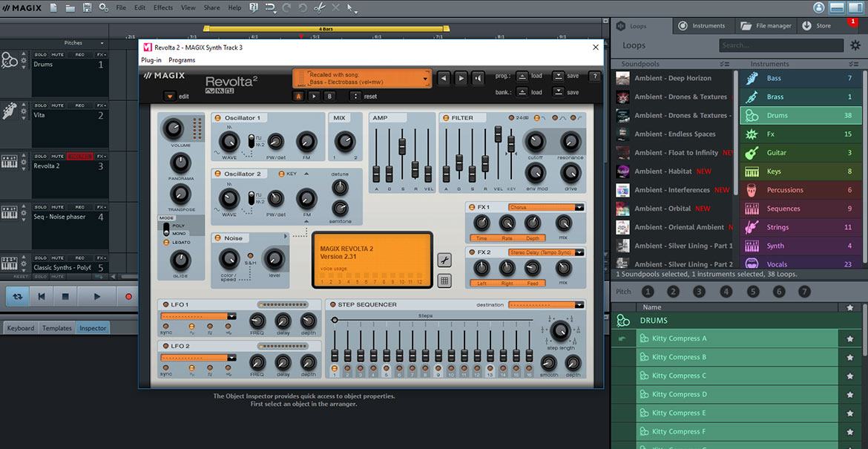Click the Loops search field

[x=782, y=45]
